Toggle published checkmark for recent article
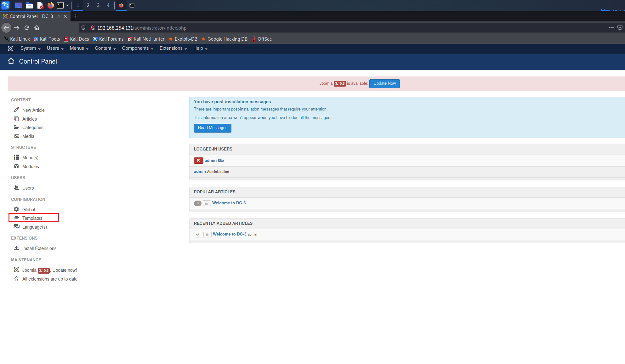Image resolution: width=625 pixels, height=364 pixels. click(198, 234)
